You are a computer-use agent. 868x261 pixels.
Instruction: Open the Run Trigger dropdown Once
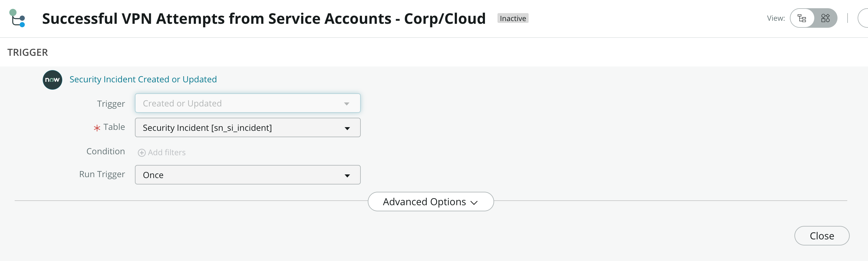click(248, 175)
